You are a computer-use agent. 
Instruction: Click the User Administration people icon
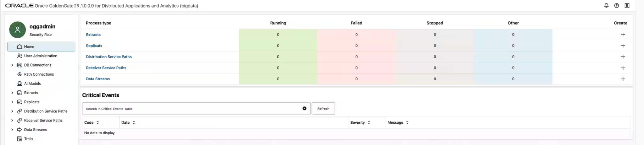tap(19, 56)
